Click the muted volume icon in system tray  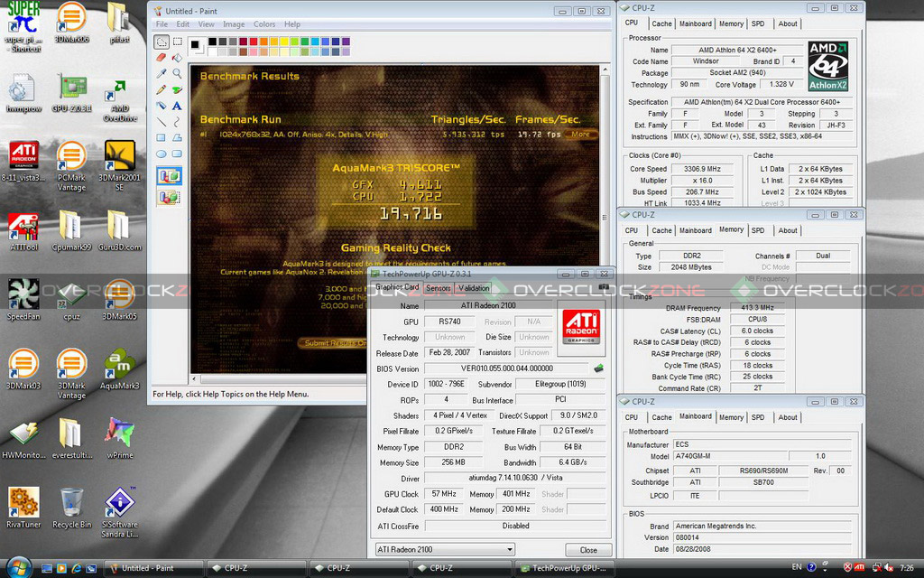coord(889,567)
